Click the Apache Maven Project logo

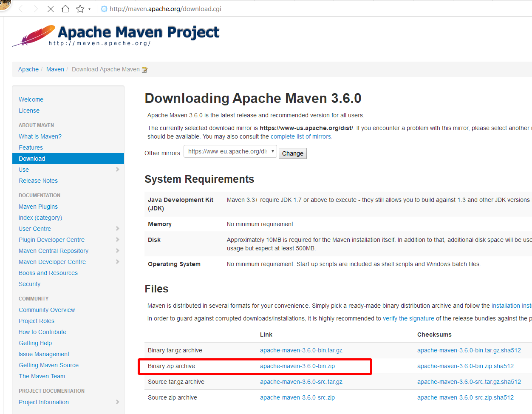pos(116,36)
